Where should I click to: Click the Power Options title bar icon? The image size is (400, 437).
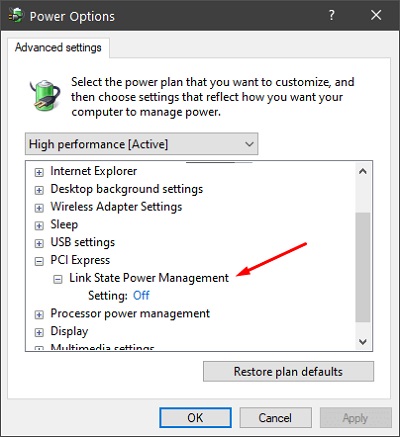tap(16, 15)
